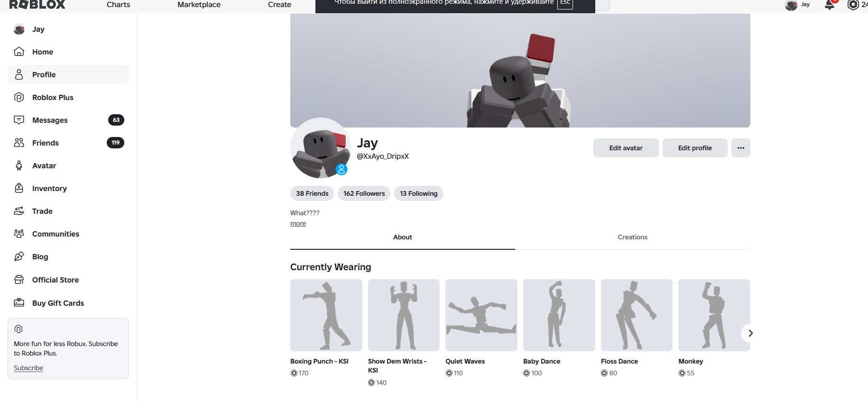Screen dimensions: 868x401
Task: Click the Friends label in sidebar
Action: coord(46,143)
